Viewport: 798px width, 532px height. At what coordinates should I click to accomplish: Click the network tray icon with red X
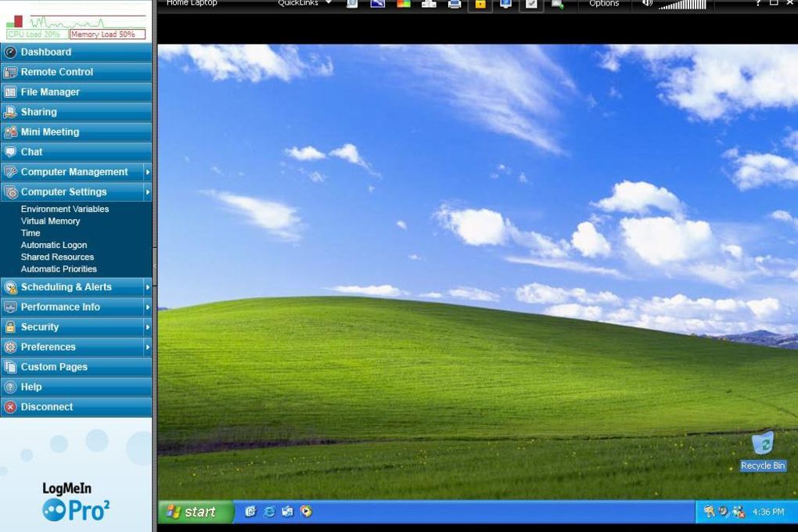[x=739, y=511]
